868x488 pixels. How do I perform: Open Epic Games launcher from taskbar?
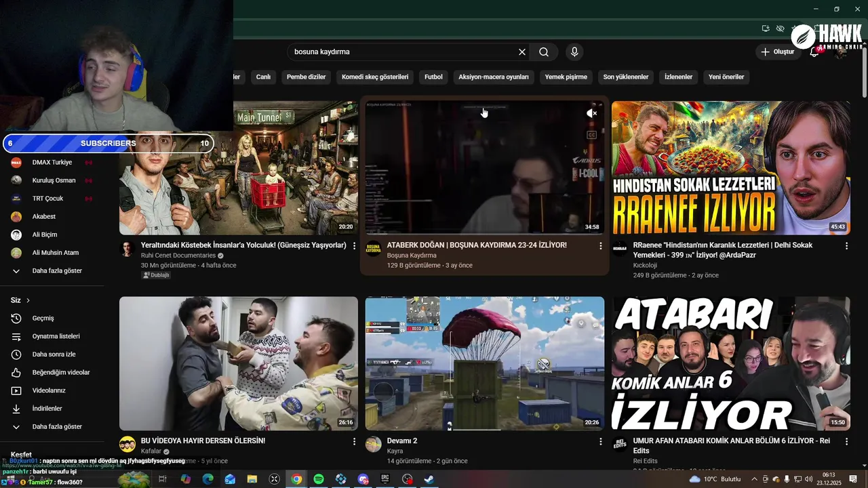point(385,479)
